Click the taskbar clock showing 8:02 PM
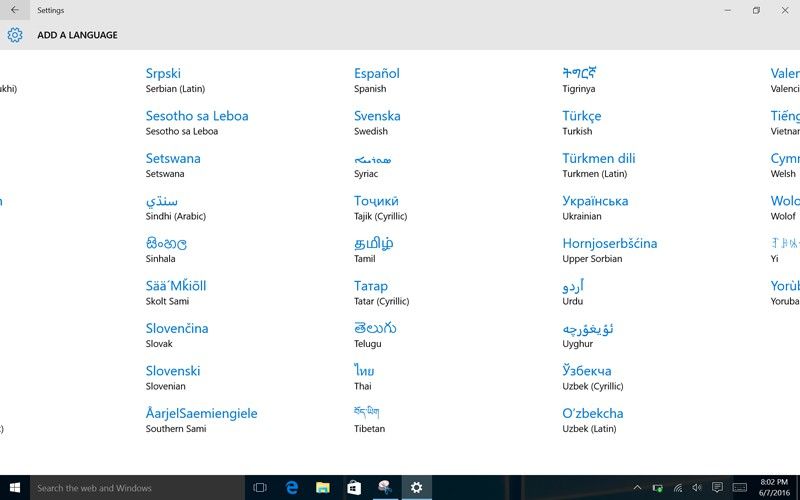Image resolution: width=800 pixels, height=500 pixels. pyautogui.click(x=774, y=488)
